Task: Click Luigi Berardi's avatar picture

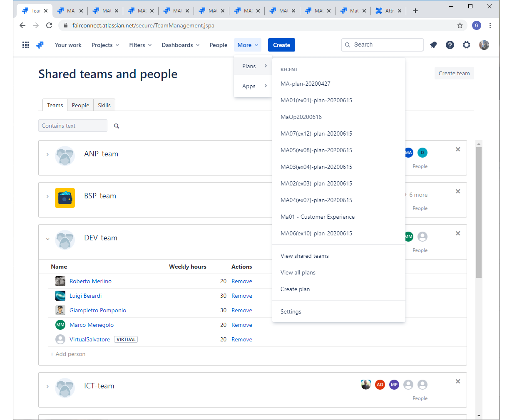Action: [60, 296]
